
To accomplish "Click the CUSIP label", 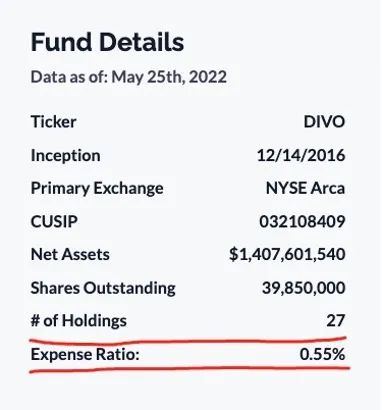I will pos(54,221).
